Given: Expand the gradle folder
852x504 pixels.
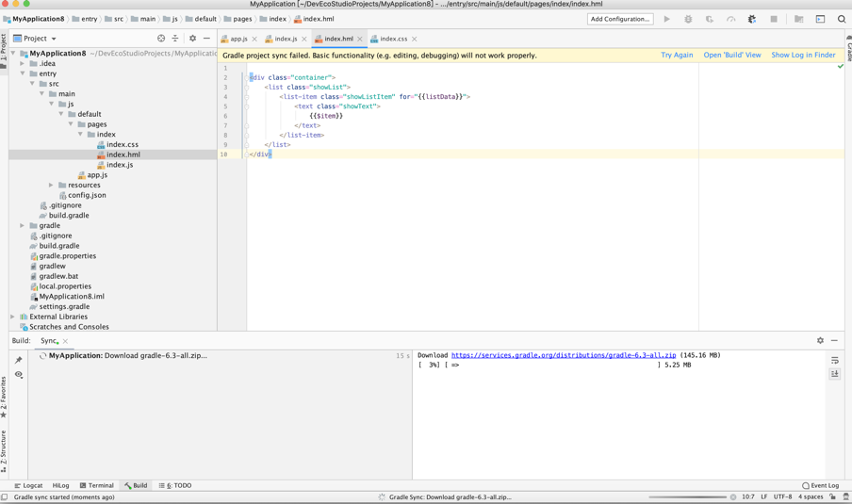Looking at the screenshot, I should coord(23,225).
